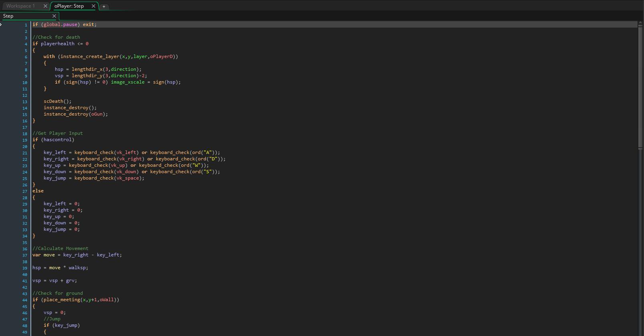
Task: Click line number 19 in the gutter
Action: point(24,140)
